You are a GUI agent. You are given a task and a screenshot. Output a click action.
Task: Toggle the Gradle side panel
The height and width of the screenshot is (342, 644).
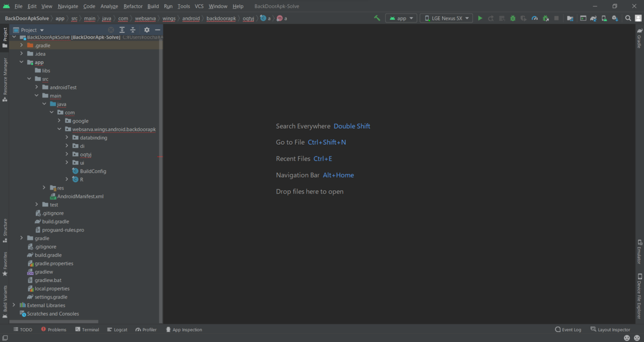pos(639,38)
